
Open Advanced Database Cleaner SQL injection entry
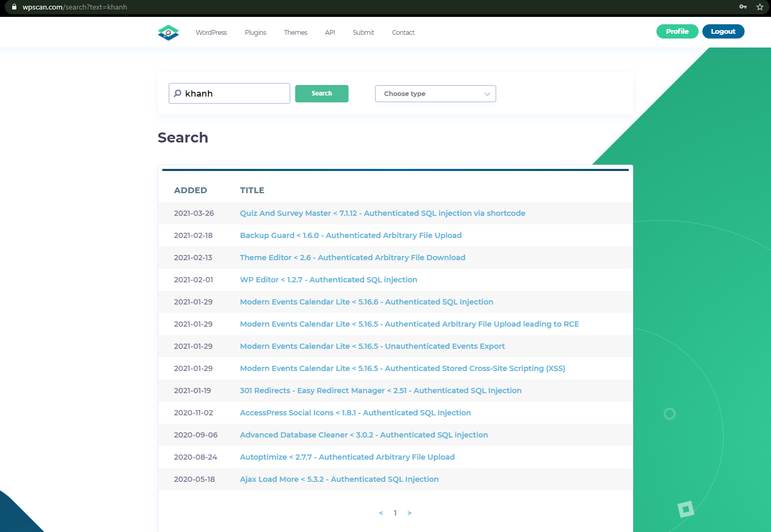click(x=364, y=435)
